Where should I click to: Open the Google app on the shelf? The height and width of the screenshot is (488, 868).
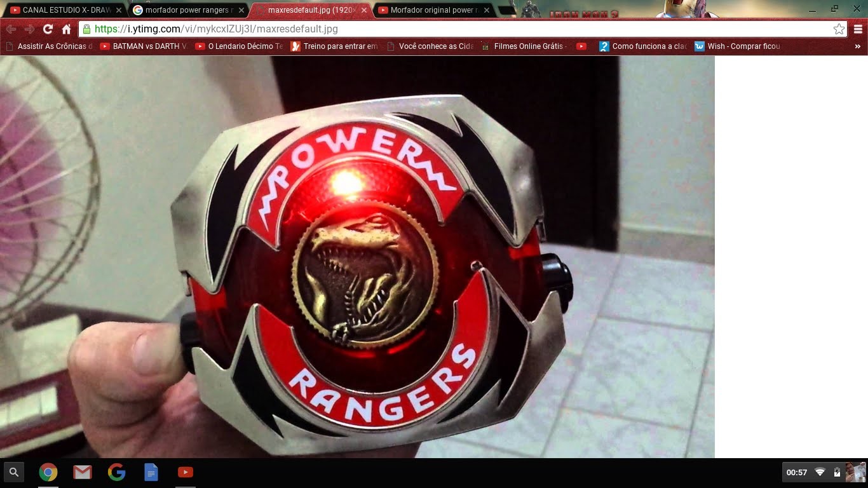117,472
